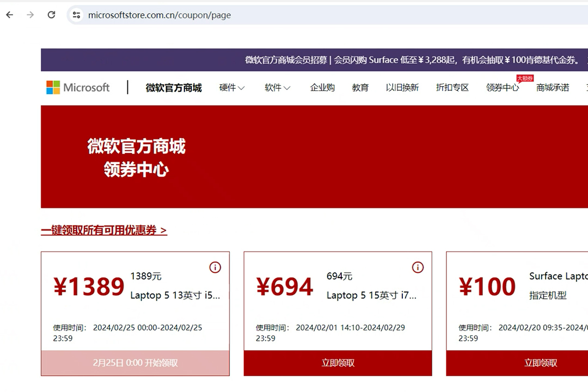Select the 企业购 menu item

click(322, 88)
